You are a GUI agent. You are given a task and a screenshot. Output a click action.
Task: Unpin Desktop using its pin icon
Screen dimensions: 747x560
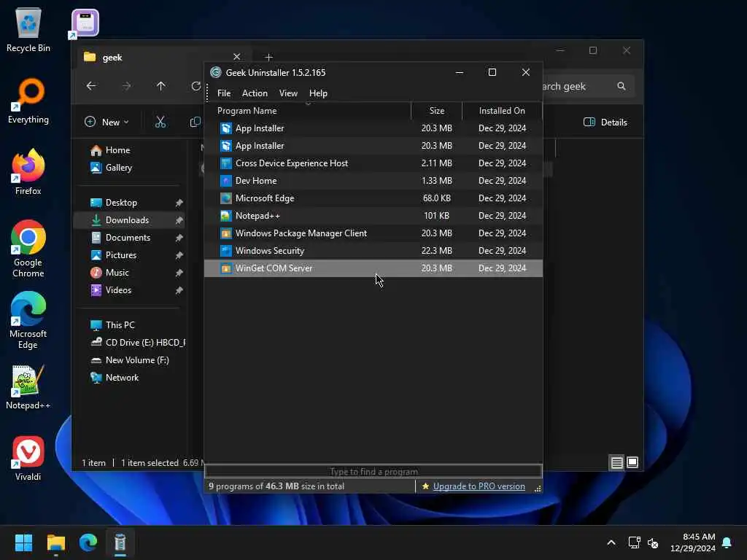[x=179, y=203]
